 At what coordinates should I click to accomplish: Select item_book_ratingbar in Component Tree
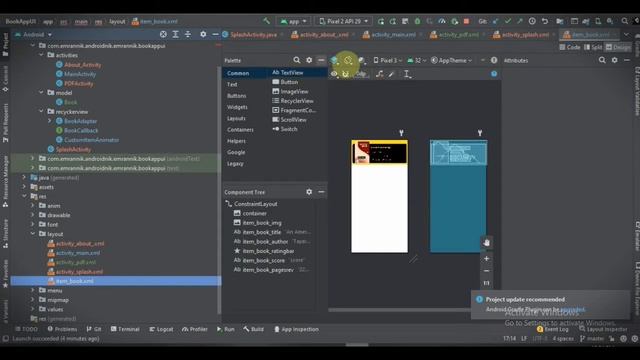[x=268, y=251]
